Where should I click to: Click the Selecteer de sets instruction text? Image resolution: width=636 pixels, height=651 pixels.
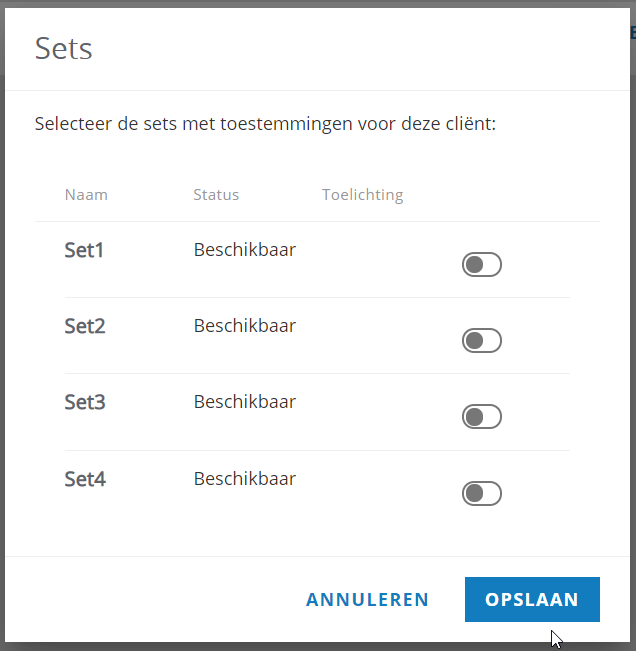(265, 124)
